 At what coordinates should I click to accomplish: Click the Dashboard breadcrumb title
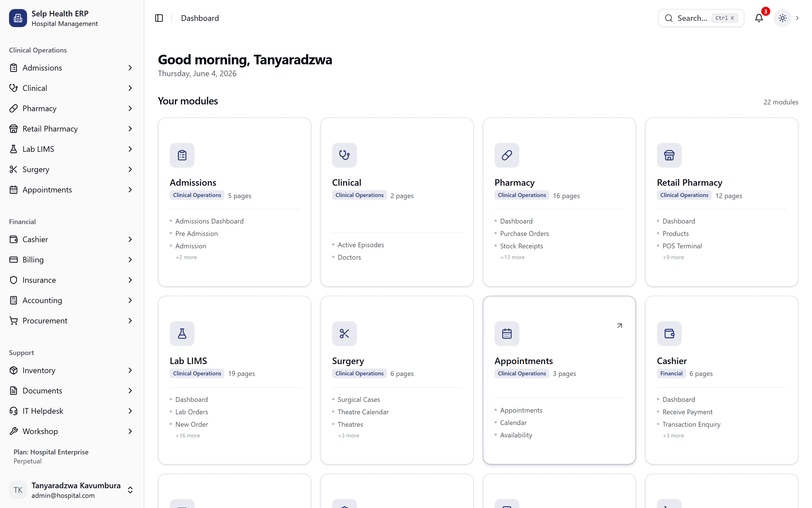[200, 18]
